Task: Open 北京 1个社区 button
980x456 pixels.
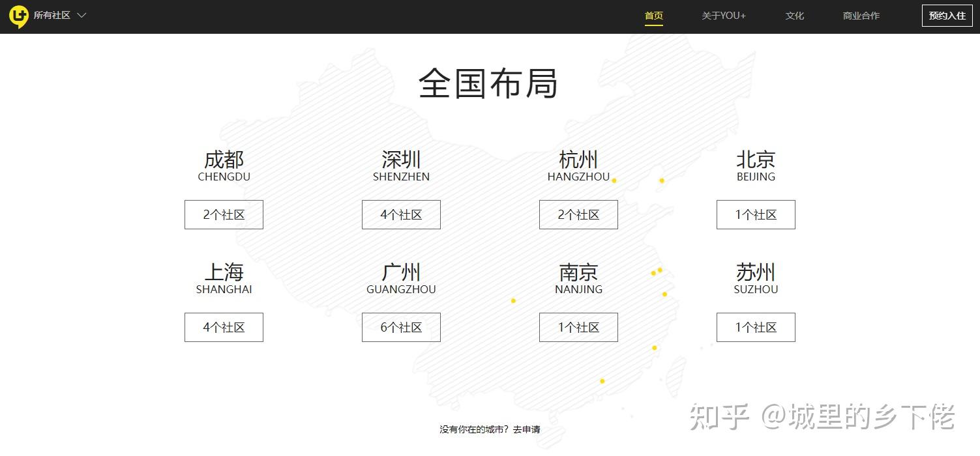Action: [x=756, y=214]
